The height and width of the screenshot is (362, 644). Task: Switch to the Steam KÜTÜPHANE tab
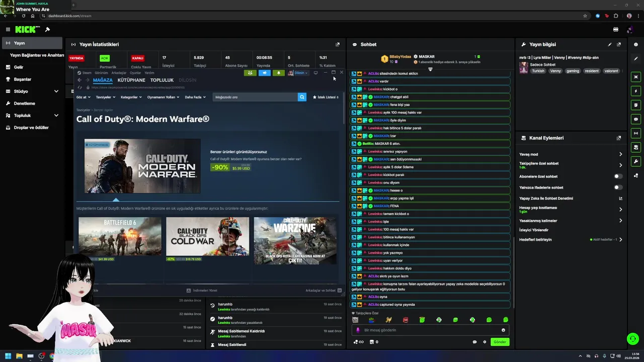pos(131,80)
